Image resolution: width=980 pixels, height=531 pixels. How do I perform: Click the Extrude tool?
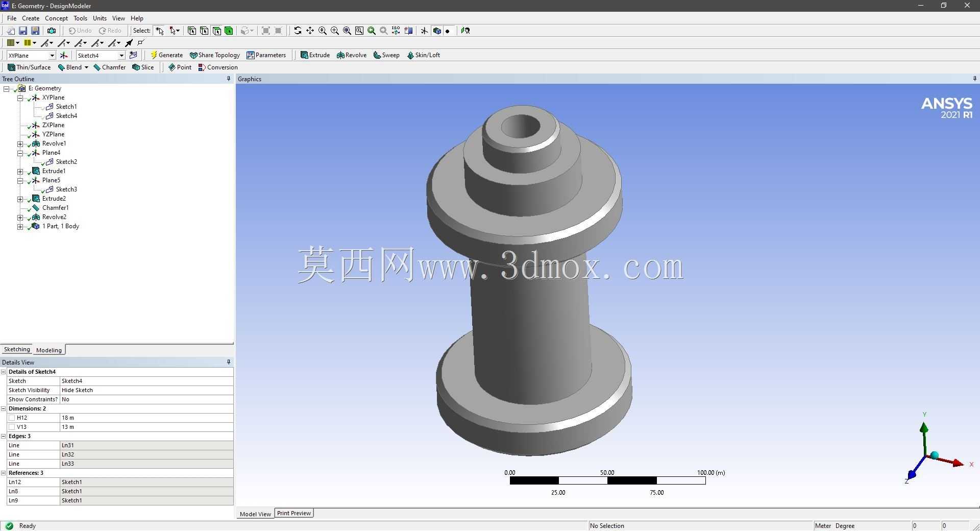pos(315,55)
